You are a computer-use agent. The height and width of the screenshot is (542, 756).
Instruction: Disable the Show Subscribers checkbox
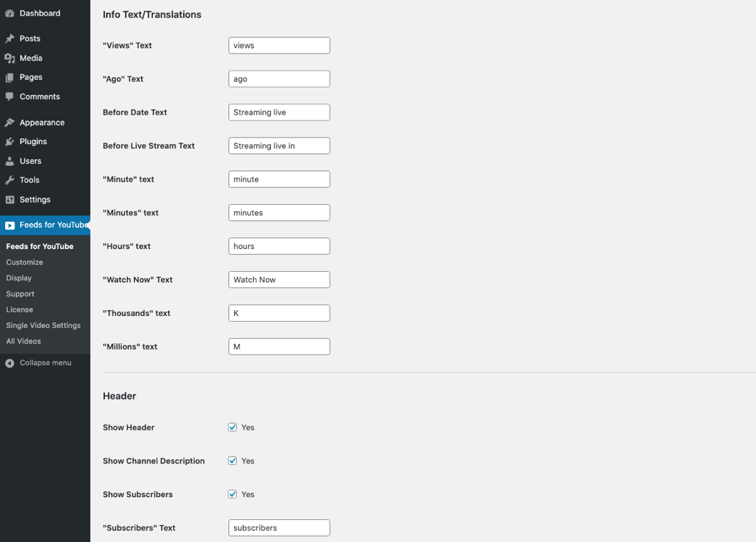tap(233, 494)
